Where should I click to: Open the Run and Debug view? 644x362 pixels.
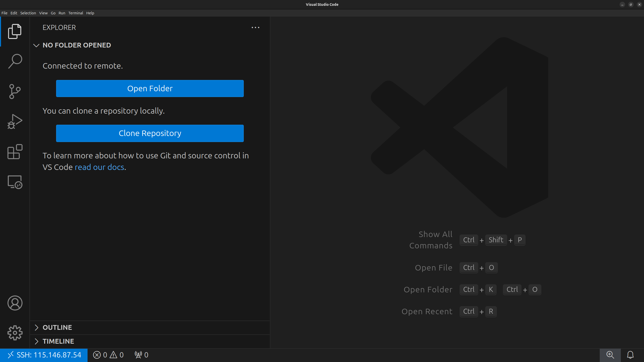tap(15, 122)
